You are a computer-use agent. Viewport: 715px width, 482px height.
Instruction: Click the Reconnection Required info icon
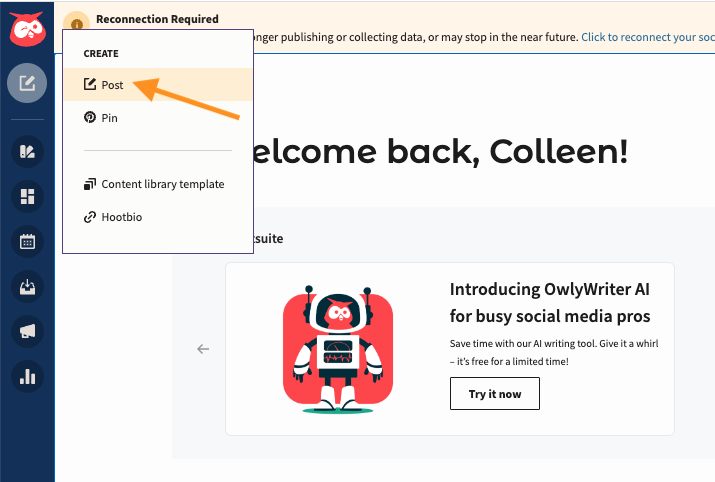pos(78,23)
